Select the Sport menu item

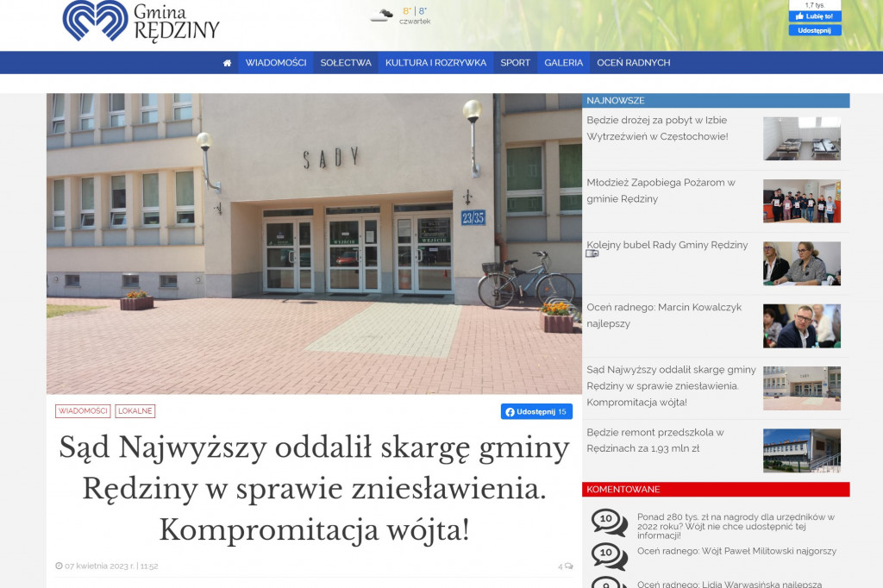(515, 63)
